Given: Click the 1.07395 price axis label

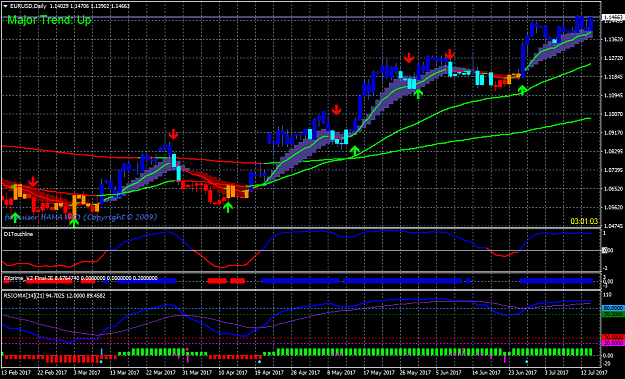Looking at the screenshot, I should tap(613, 171).
